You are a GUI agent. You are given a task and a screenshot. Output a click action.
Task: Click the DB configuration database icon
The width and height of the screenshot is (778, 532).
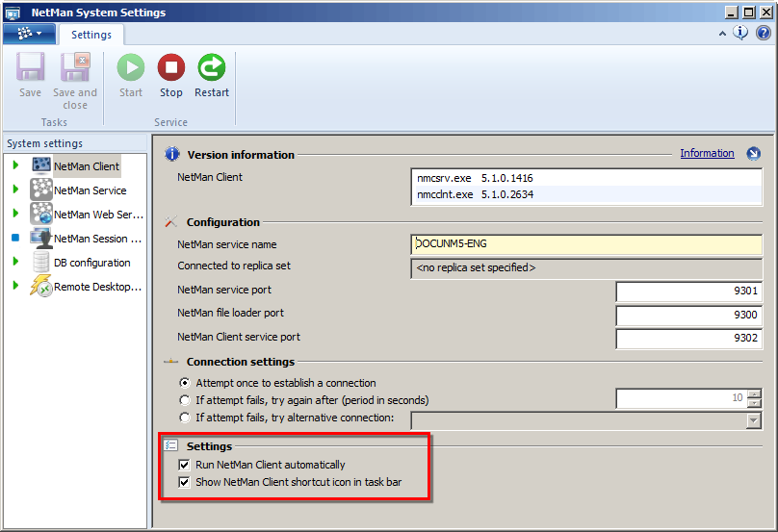pos(41,262)
